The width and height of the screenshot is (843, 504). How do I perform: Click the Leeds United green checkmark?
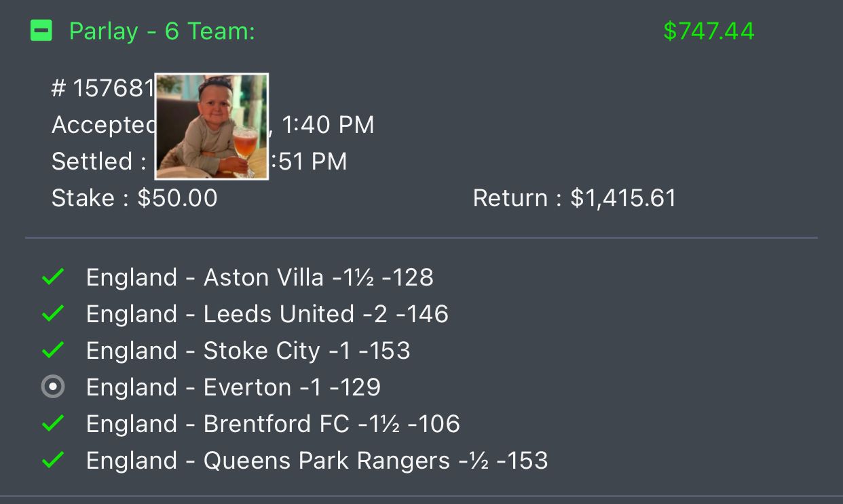(x=52, y=313)
